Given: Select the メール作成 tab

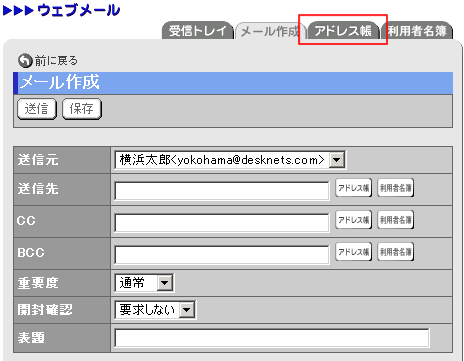Looking at the screenshot, I should click(270, 31).
